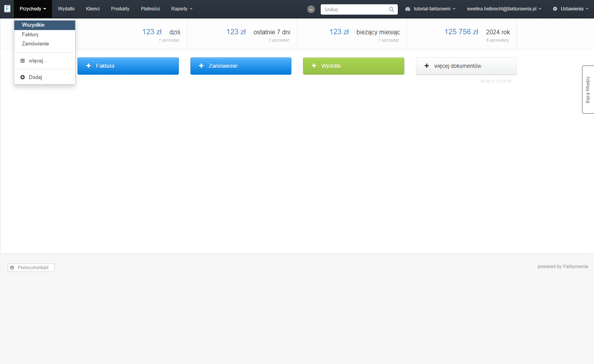Expand the Ustawienia settings dropdown
594x364 pixels.
pos(570,9)
